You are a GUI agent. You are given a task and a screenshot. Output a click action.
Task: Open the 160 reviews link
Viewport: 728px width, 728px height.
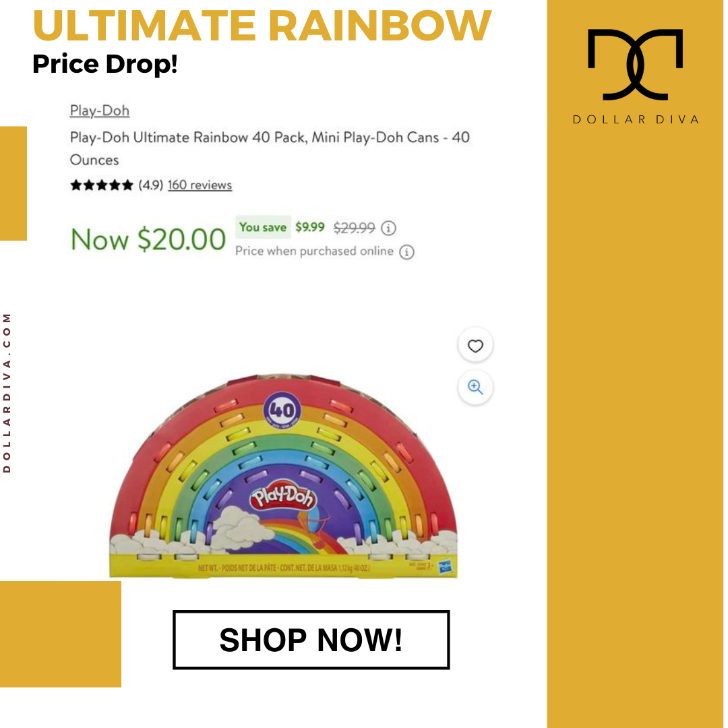pyautogui.click(x=200, y=185)
